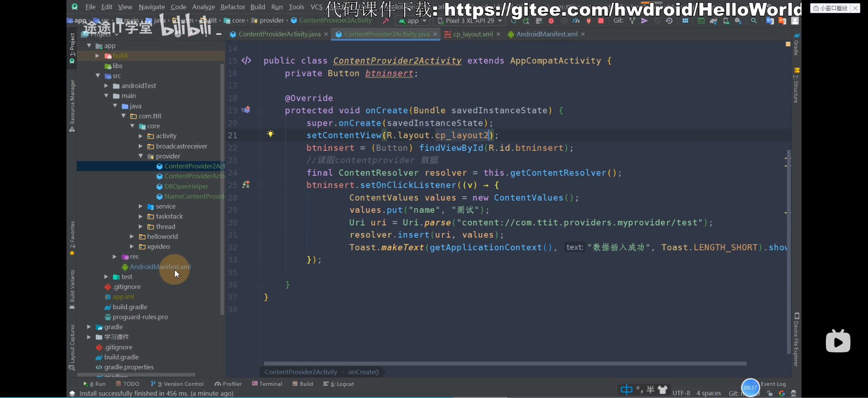Click the lightbulb quick-fix icon on line 21

[x=270, y=134]
